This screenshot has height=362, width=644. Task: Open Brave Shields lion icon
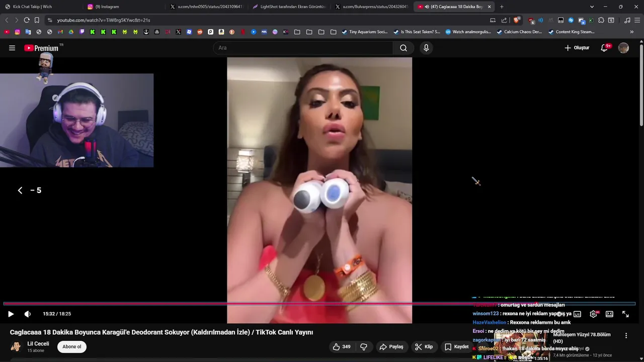pos(517,20)
